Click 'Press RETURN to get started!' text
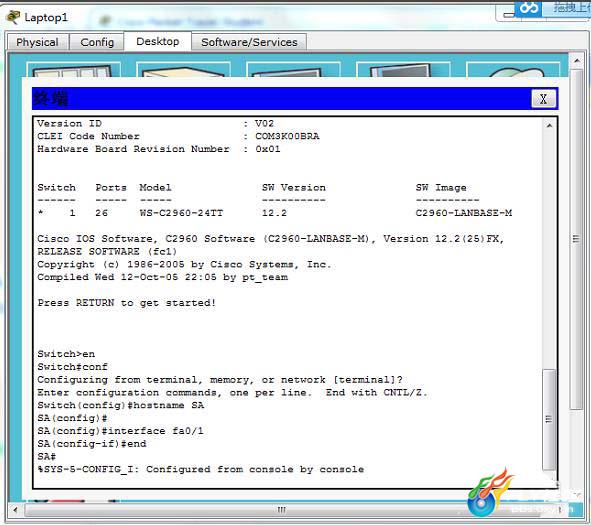Image resolution: width=591 pixels, height=525 pixels. tap(127, 303)
